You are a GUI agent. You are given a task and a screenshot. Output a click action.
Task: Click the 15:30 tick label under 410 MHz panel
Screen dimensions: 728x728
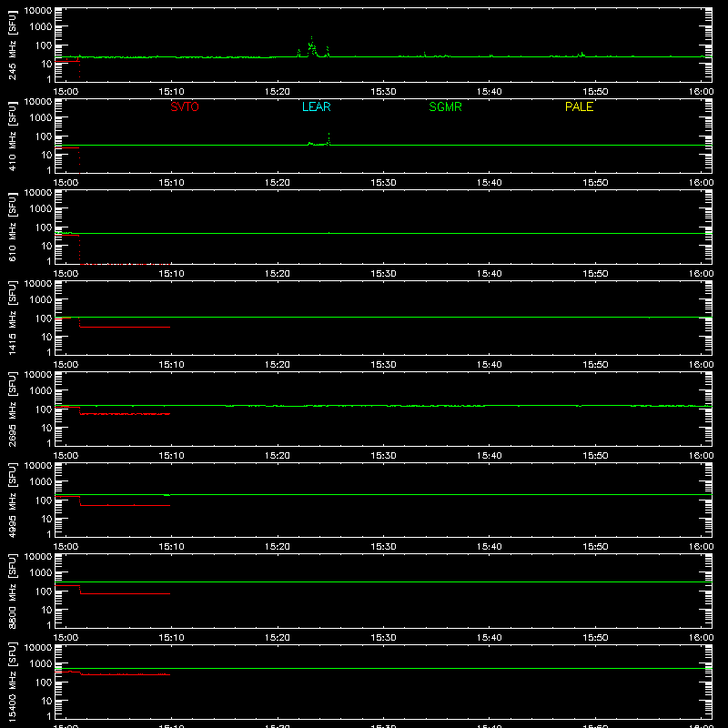coord(383,183)
